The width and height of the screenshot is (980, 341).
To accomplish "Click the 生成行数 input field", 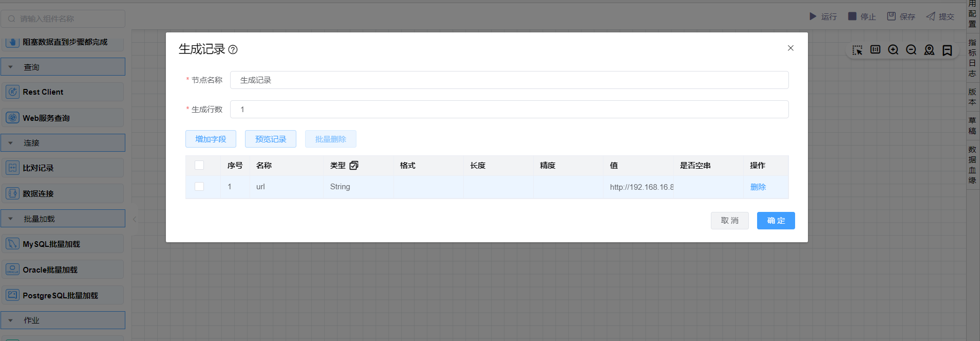I will (510, 110).
